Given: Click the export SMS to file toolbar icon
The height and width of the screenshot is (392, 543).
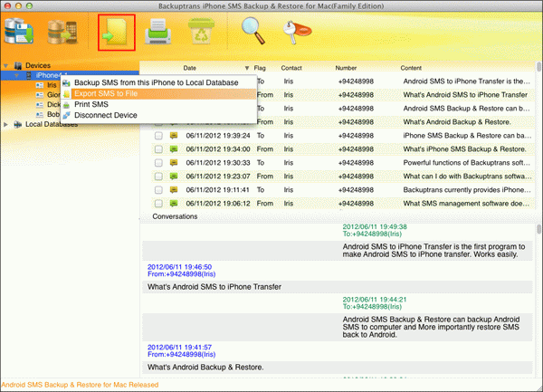Looking at the screenshot, I should pos(117,33).
